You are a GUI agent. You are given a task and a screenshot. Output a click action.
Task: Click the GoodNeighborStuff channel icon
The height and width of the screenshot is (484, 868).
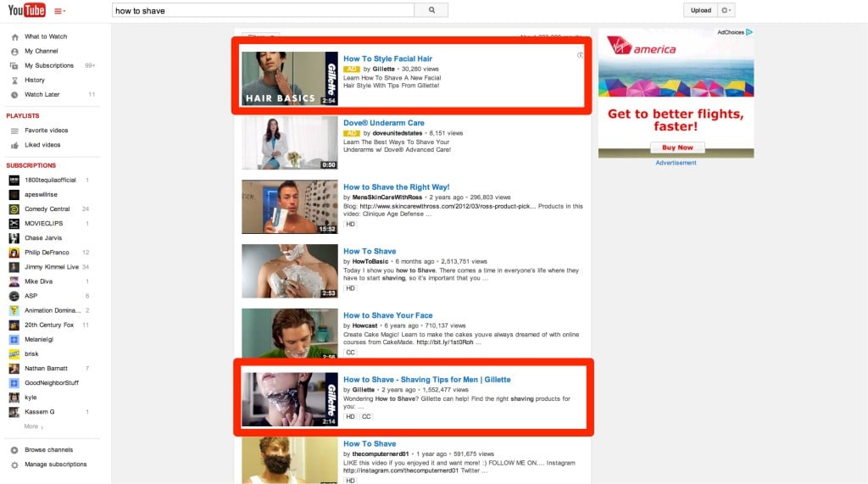tap(14, 382)
